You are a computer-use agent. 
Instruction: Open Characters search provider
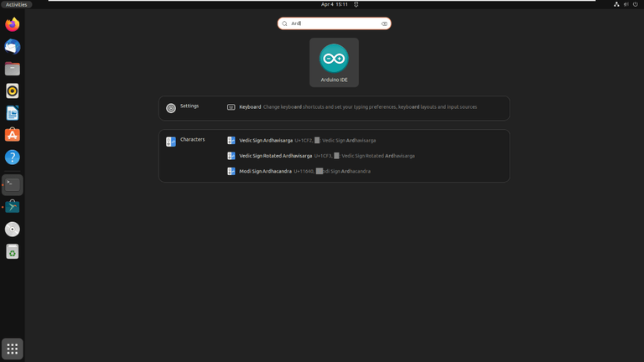(x=171, y=142)
